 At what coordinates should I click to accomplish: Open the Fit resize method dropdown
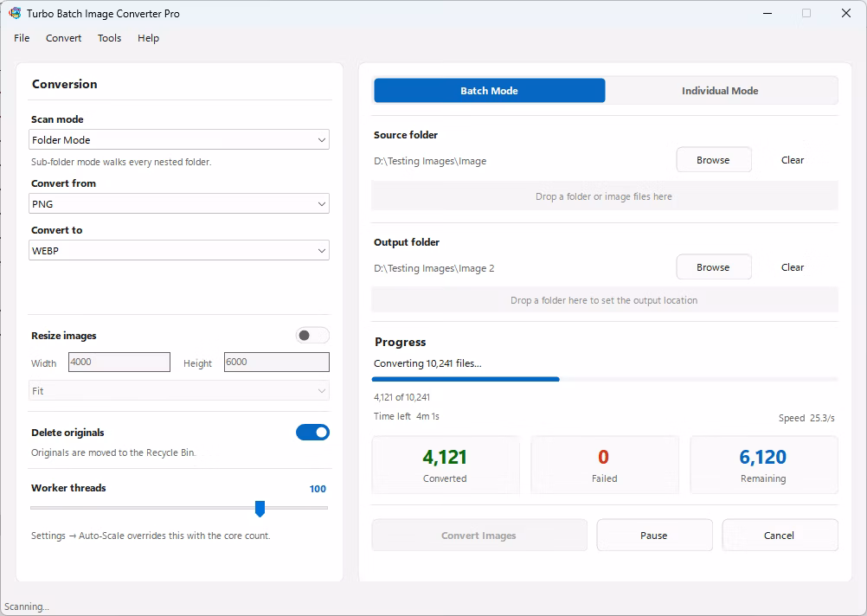(x=179, y=391)
